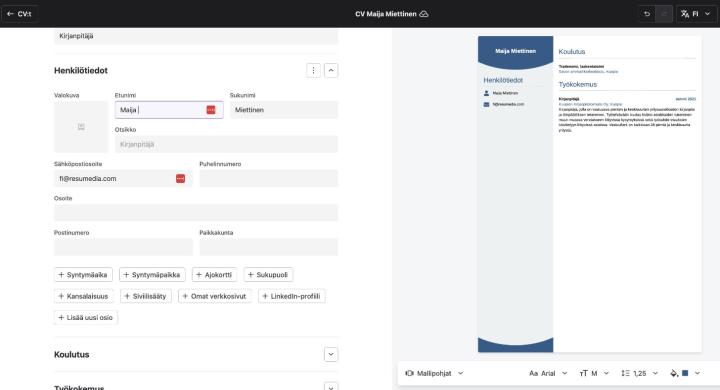Add Syntymäaika field

[83, 275]
